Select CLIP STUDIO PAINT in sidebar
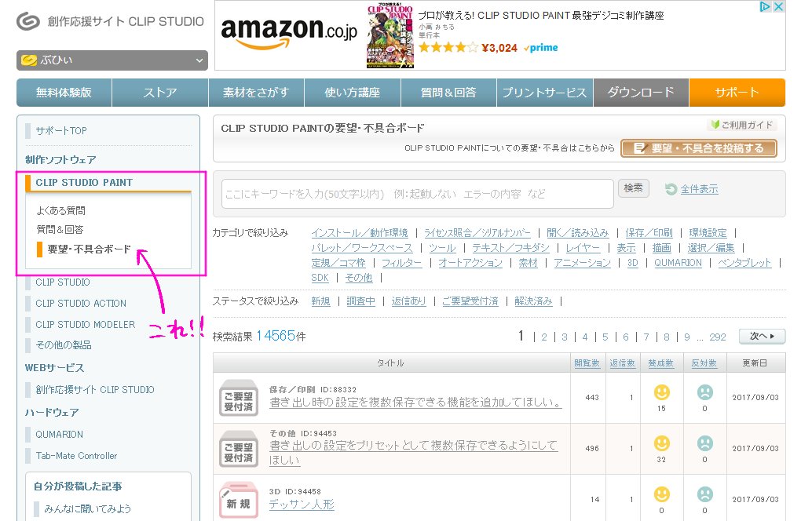Image resolution: width=812 pixels, height=521 pixels. tap(84, 183)
